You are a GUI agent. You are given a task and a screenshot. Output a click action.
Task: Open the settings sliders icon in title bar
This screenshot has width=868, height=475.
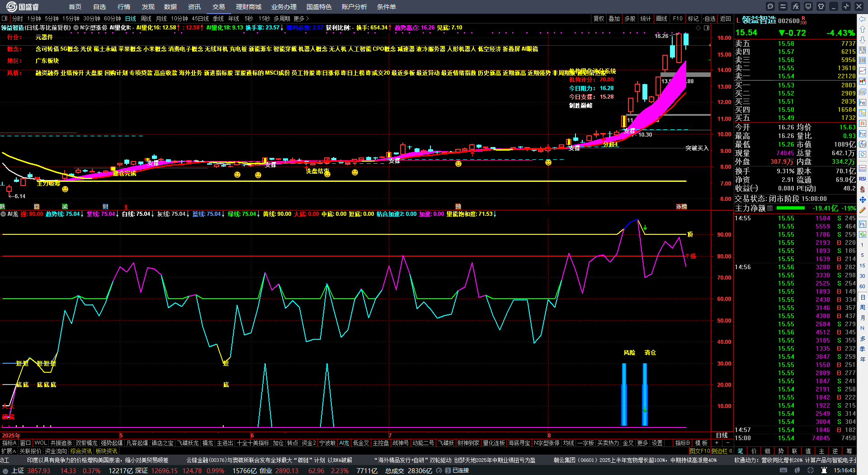point(783,6)
